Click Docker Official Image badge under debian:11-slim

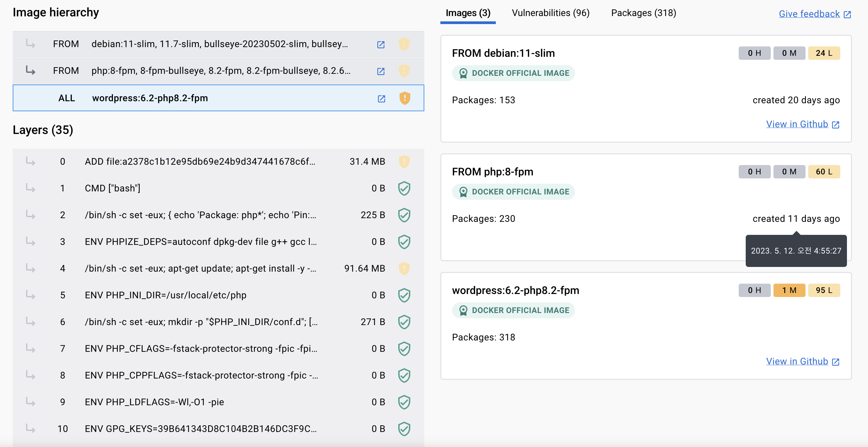point(513,73)
